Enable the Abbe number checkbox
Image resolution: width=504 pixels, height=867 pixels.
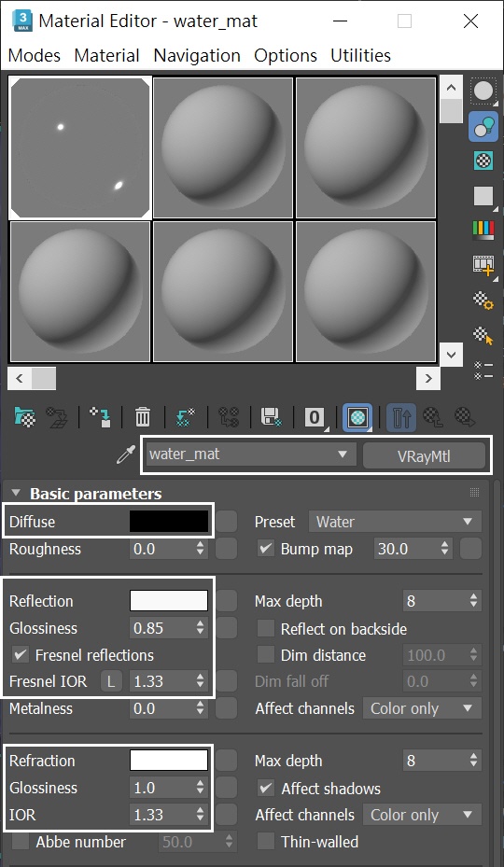point(21,842)
